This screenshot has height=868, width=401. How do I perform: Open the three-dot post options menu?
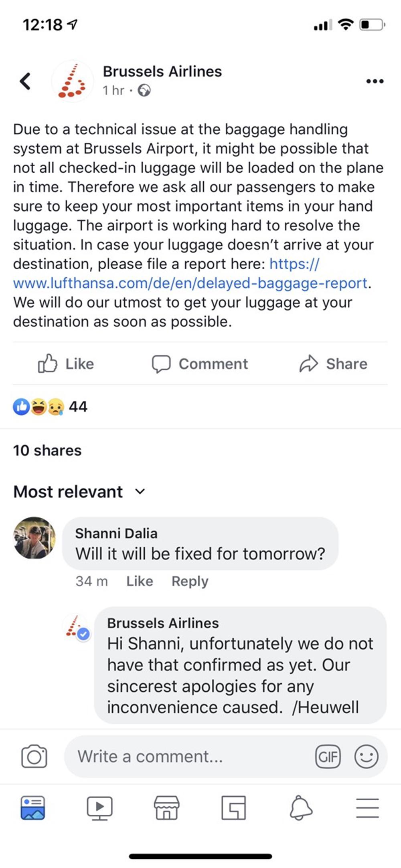click(x=375, y=81)
